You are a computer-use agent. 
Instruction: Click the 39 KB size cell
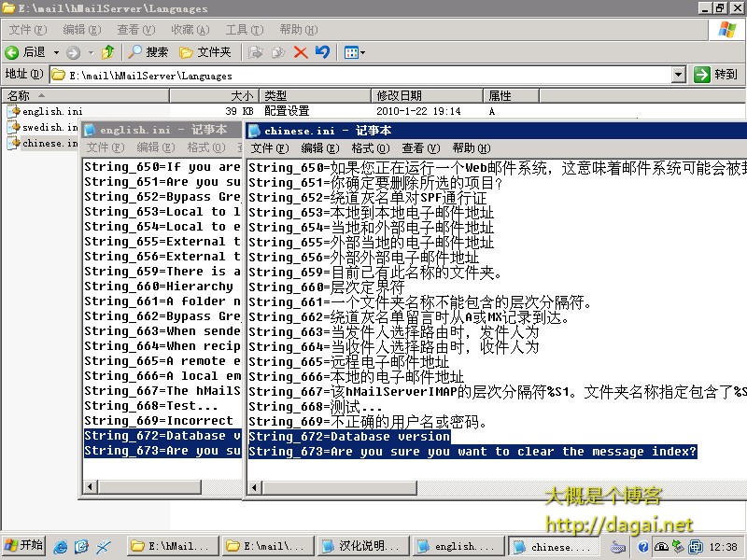(x=239, y=111)
